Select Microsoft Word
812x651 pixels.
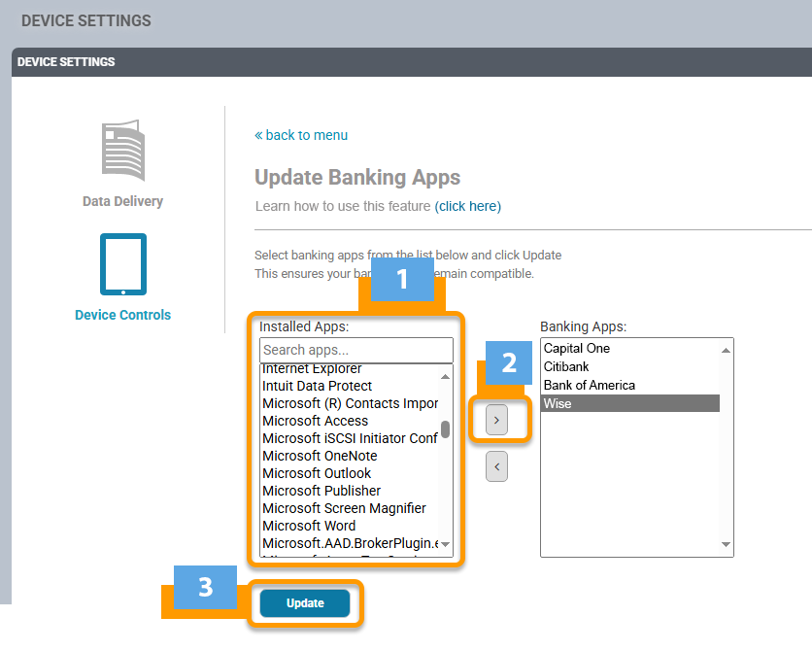pyautogui.click(x=350, y=526)
